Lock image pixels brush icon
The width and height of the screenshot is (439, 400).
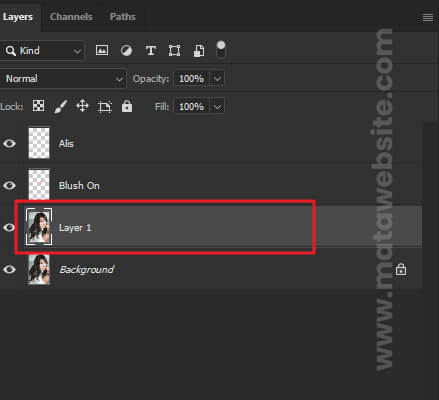pos(61,106)
